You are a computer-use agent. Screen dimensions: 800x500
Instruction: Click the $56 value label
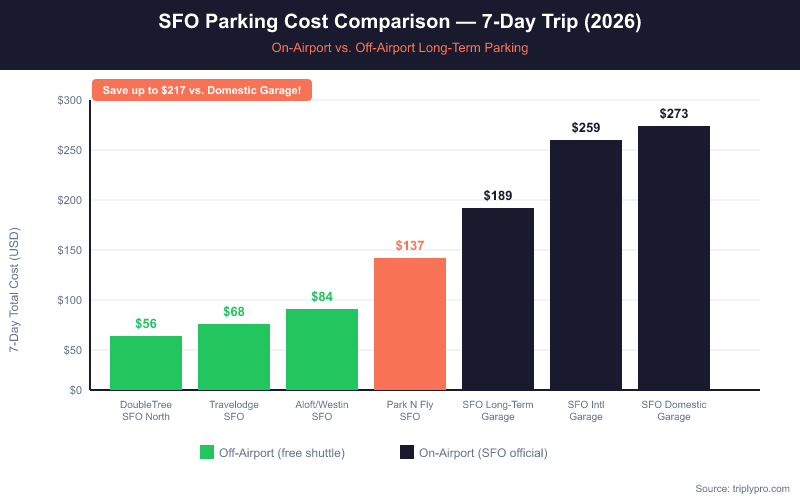click(x=146, y=324)
